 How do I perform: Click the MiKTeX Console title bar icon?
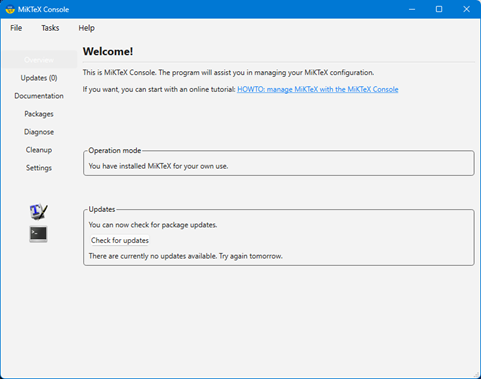(x=10, y=9)
